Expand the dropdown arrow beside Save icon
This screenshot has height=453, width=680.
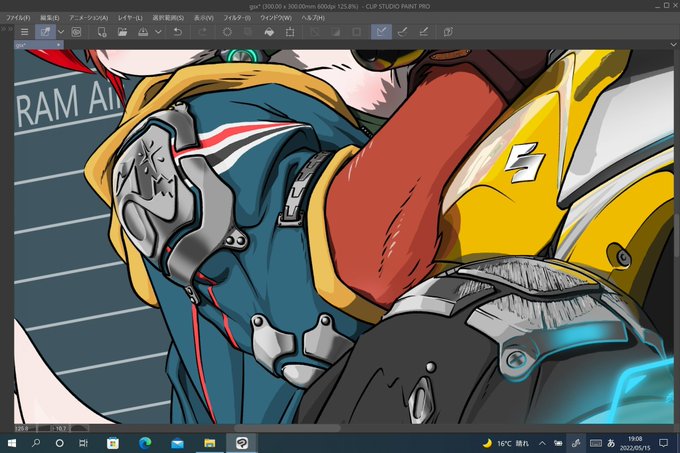tap(158, 32)
